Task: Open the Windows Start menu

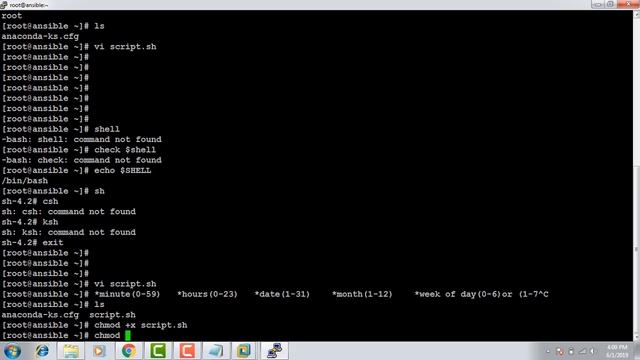Action: [12, 351]
